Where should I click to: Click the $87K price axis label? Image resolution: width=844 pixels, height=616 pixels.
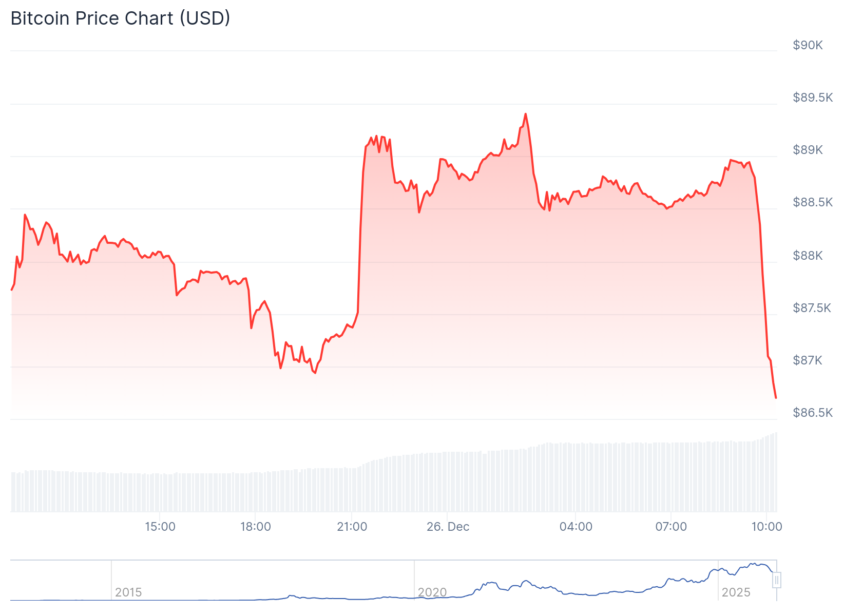(x=808, y=360)
